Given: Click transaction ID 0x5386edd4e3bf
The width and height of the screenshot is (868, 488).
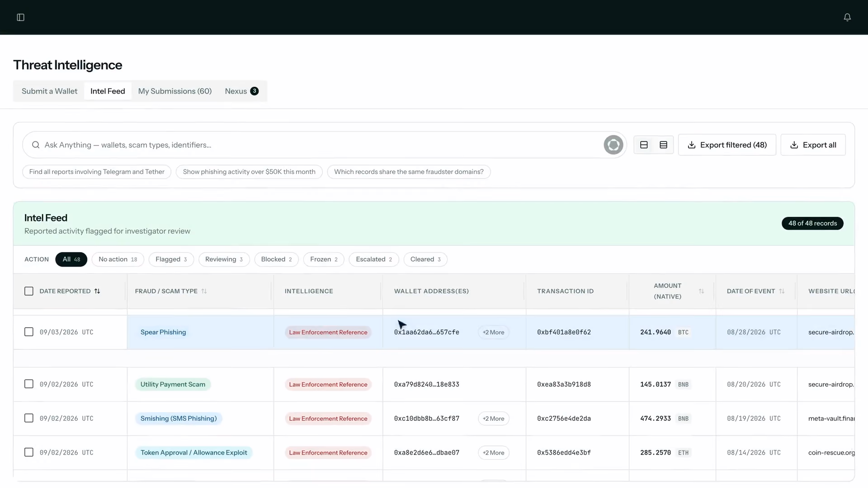Looking at the screenshot, I should (x=564, y=453).
